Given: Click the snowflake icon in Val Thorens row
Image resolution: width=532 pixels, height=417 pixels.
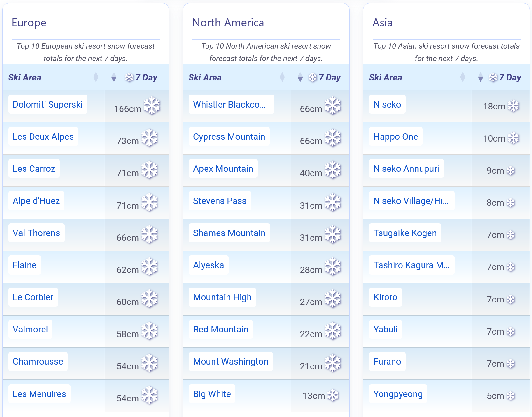Looking at the screenshot, I should (x=149, y=234).
